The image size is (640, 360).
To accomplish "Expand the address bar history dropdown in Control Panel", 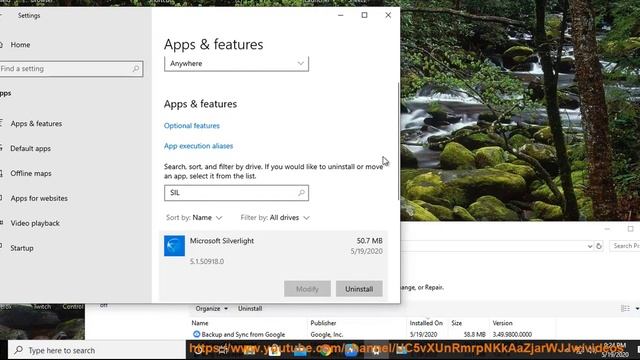I will (x=590, y=246).
